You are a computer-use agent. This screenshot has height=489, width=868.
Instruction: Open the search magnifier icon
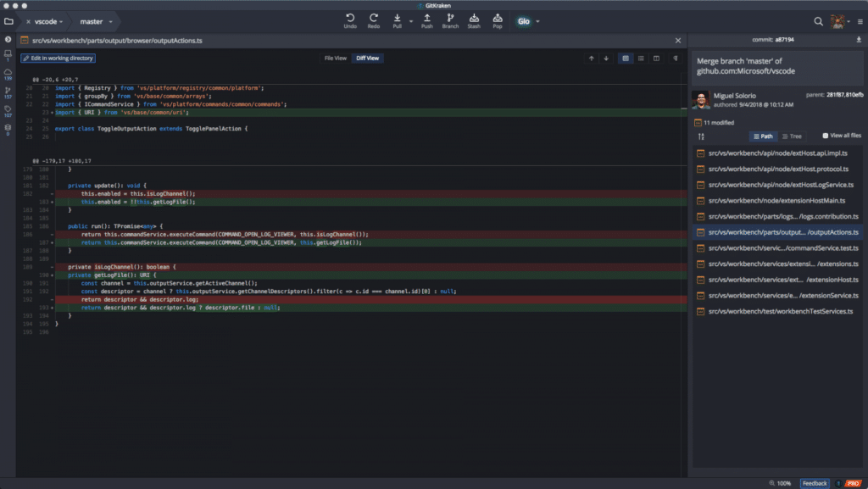[818, 21]
